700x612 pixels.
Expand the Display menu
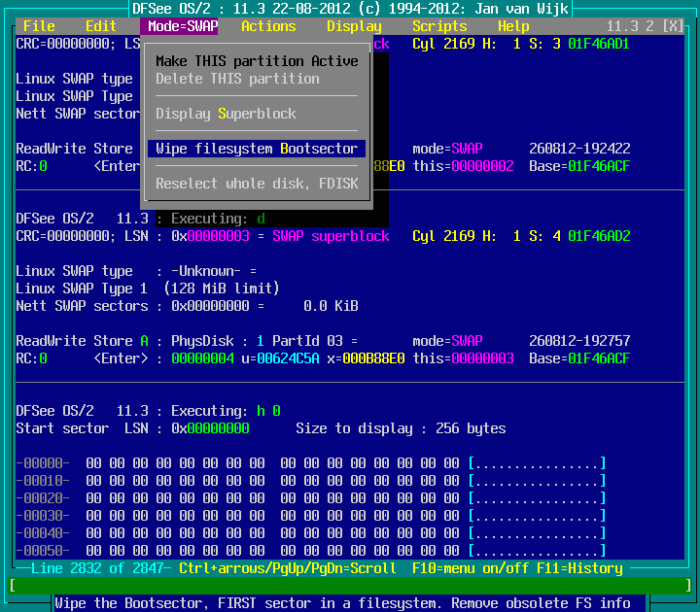click(x=354, y=26)
